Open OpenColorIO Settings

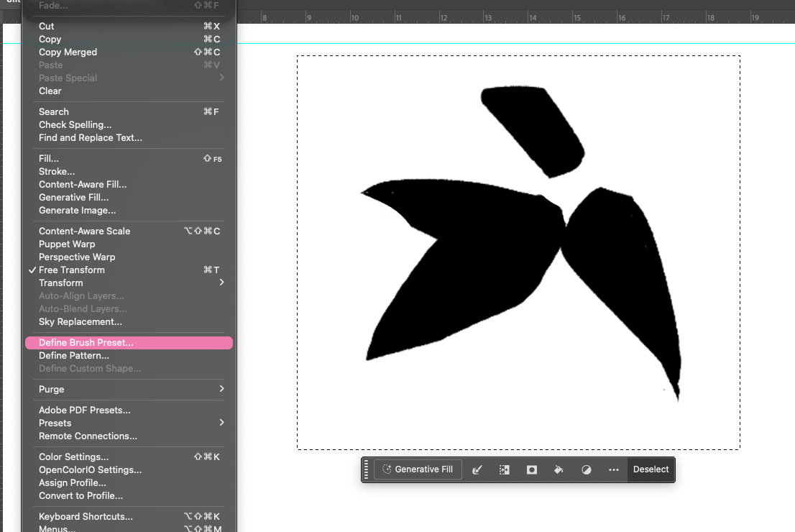pos(129,470)
